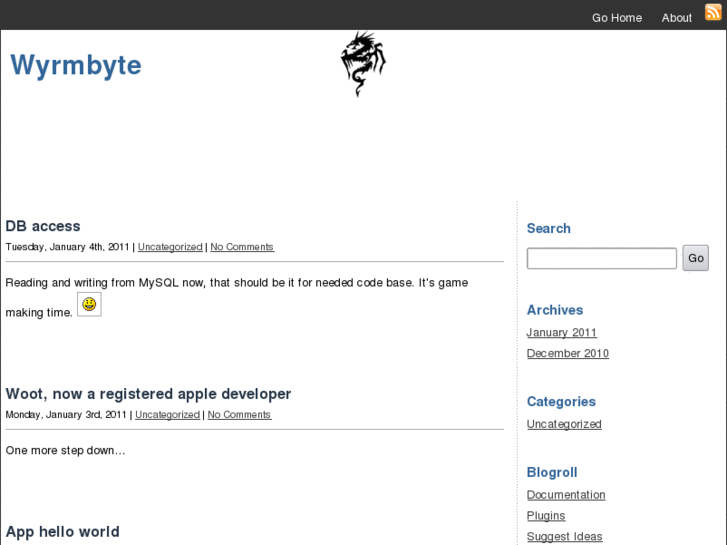
Task: Open No Comments link for DB access post
Action: (x=242, y=247)
